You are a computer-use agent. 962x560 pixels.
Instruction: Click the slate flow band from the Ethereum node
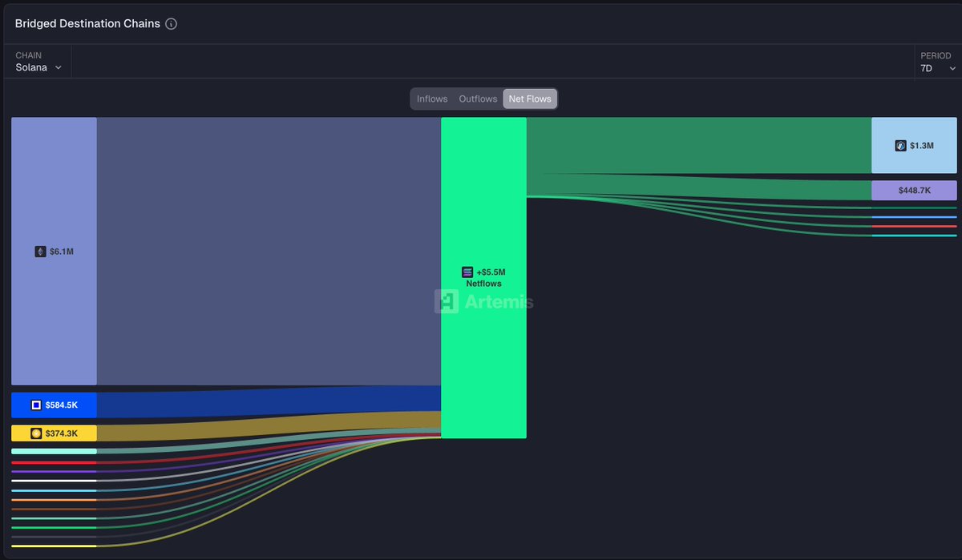click(x=269, y=252)
